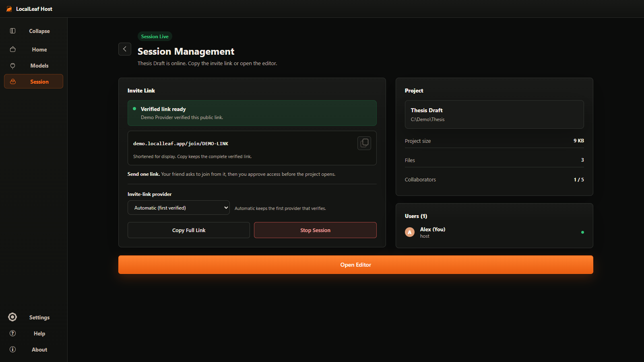The width and height of the screenshot is (644, 362).
Task: Open the Help menu item
Action: point(34,333)
